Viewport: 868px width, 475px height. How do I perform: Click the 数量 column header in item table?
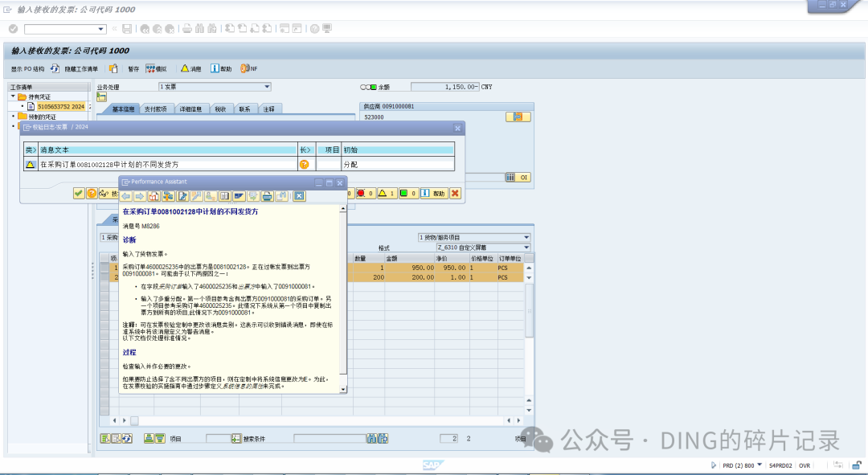369,258
